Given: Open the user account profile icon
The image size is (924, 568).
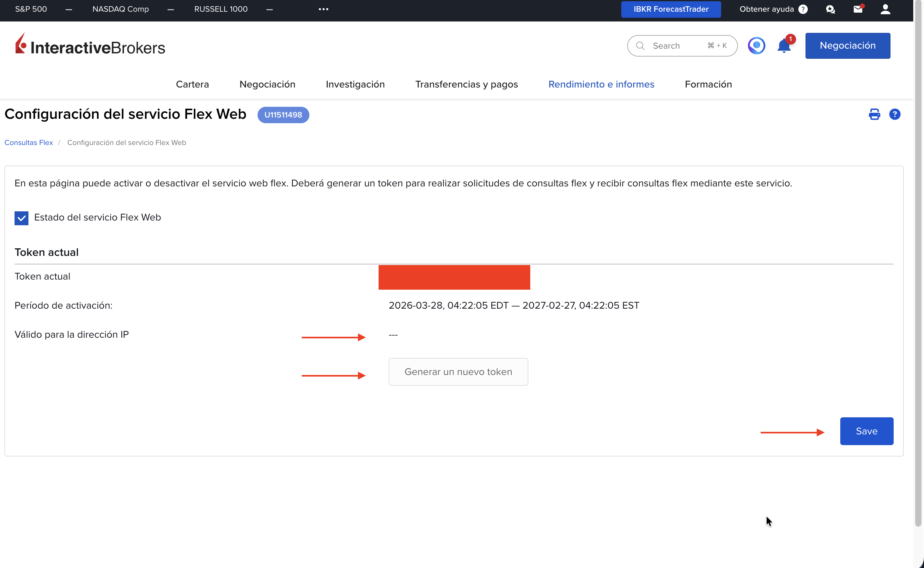Looking at the screenshot, I should pyautogui.click(x=885, y=9).
